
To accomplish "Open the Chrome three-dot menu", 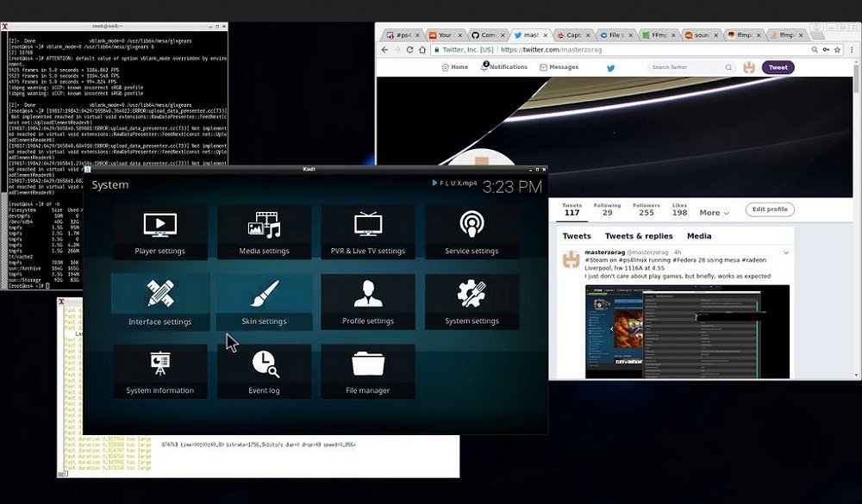I will click(x=853, y=49).
